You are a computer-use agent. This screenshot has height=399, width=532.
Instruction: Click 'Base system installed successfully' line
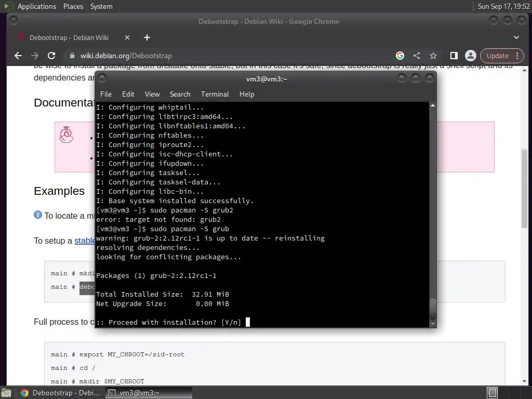pos(175,201)
